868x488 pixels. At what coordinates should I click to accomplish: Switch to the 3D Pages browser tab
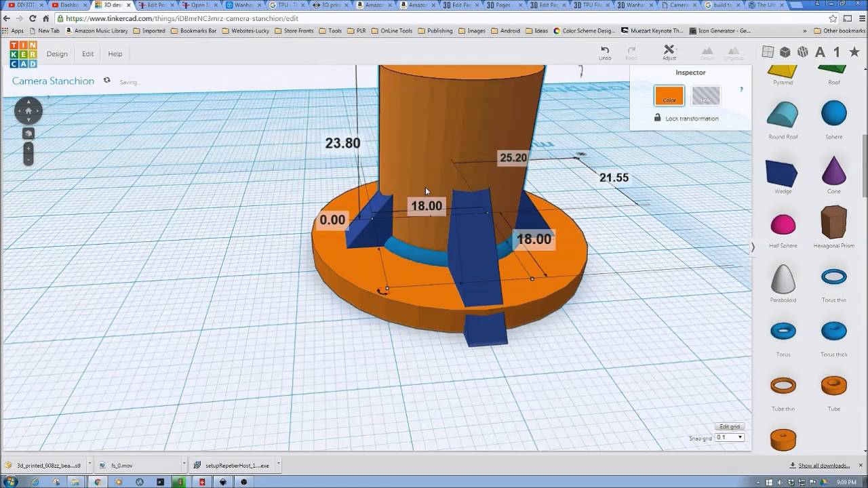click(x=505, y=5)
